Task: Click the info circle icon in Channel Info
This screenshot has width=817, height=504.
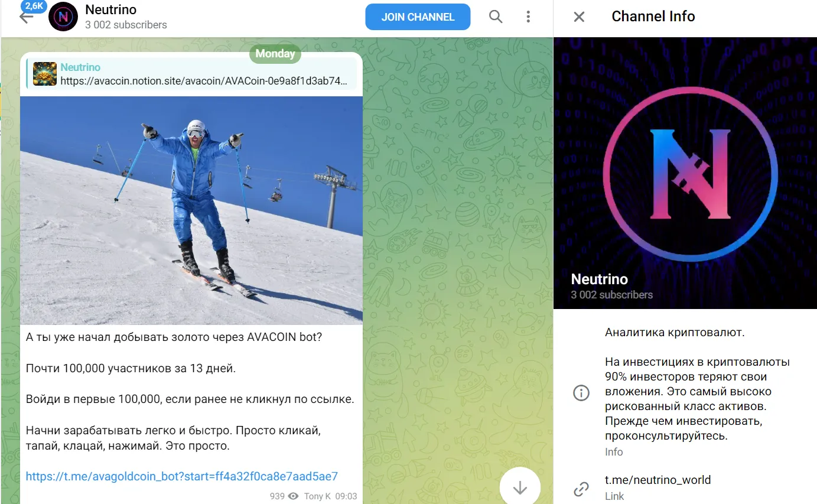Action: [581, 393]
